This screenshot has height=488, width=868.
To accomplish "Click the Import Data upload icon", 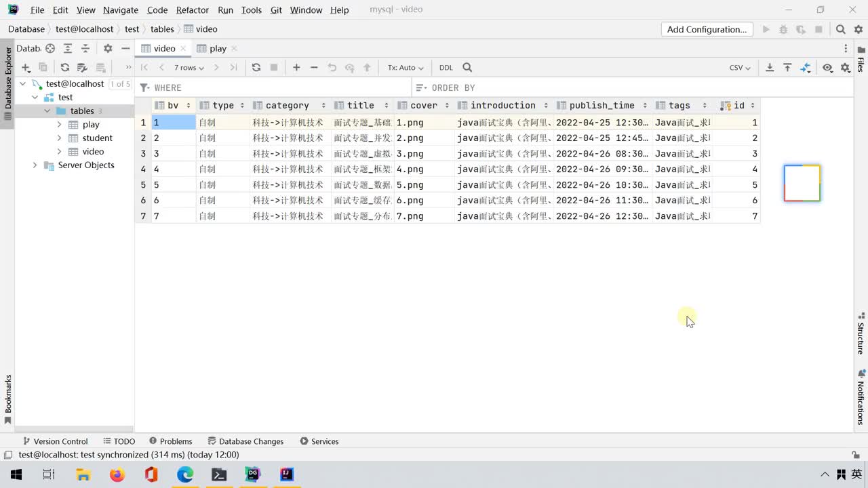I will click(x=787, y=67).
